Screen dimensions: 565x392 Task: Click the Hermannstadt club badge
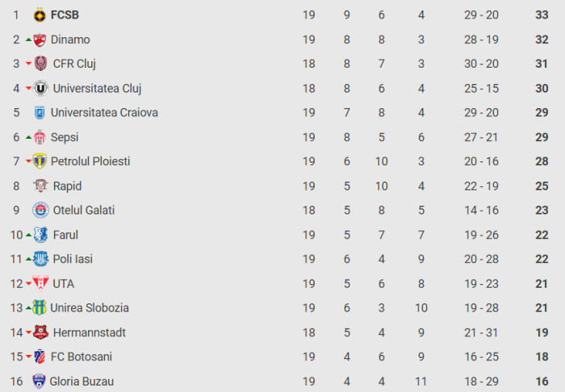point(41,332)
